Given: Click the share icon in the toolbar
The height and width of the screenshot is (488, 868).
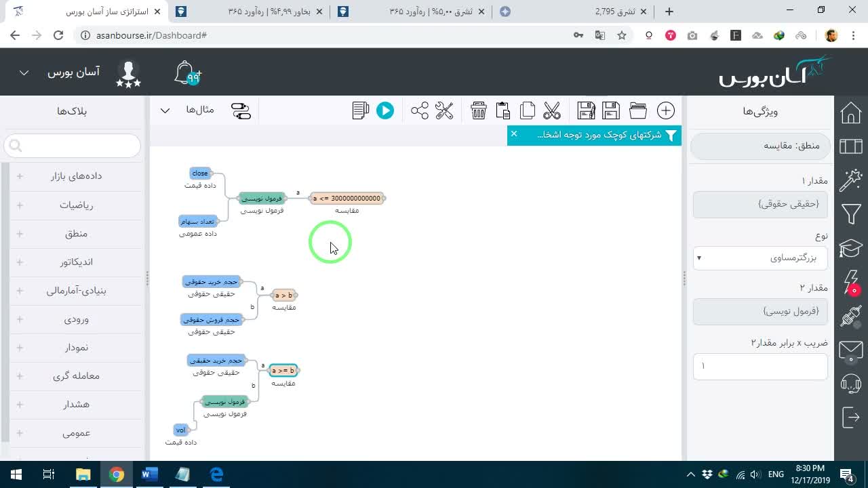Looking at the screenshot, I should [x=420, y=110].
